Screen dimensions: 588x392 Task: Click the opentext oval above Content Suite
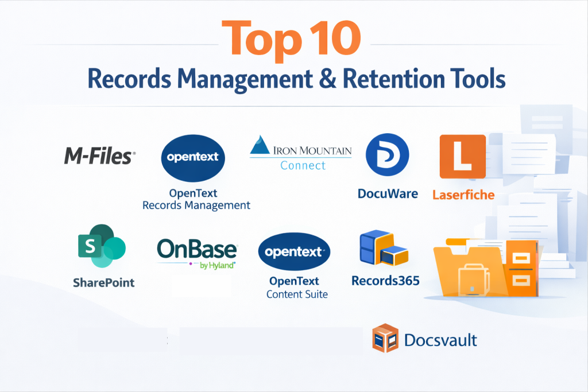(294, 252)
